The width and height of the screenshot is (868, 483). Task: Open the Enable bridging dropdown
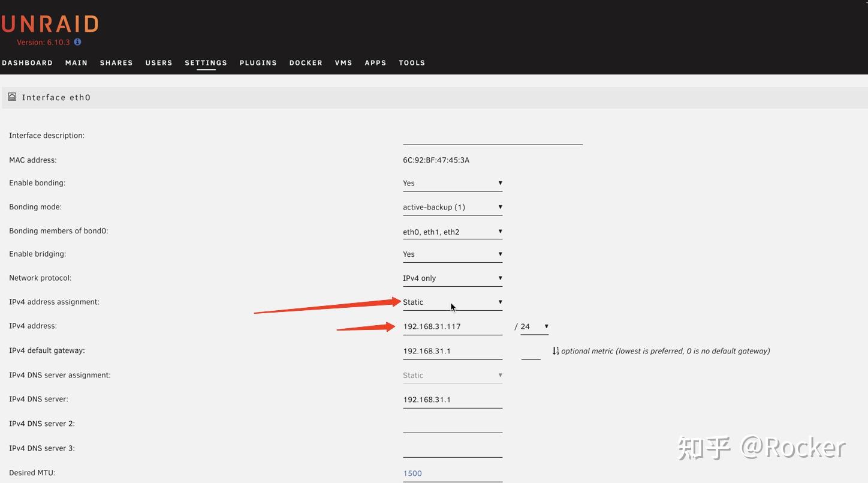point(453,254)
